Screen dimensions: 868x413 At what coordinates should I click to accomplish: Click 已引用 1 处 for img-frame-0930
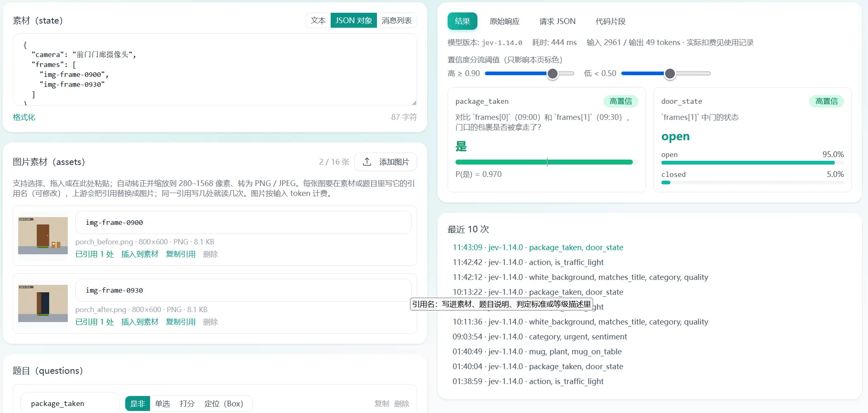[95, 322]
